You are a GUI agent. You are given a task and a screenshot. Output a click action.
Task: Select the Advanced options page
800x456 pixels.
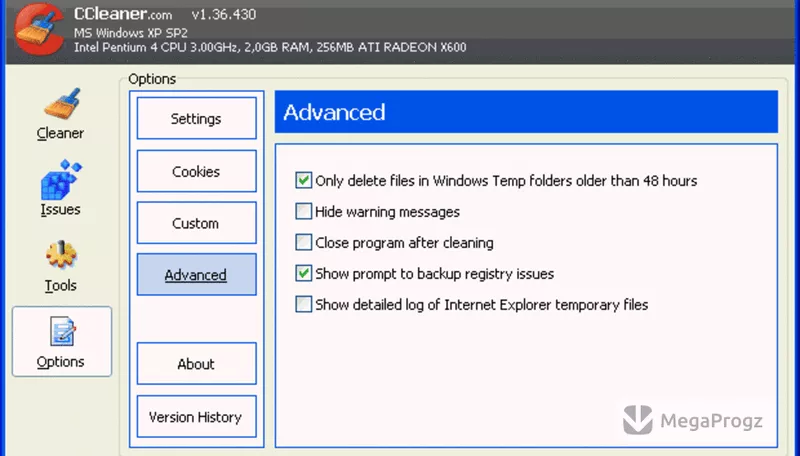click(x=196, y=274)
